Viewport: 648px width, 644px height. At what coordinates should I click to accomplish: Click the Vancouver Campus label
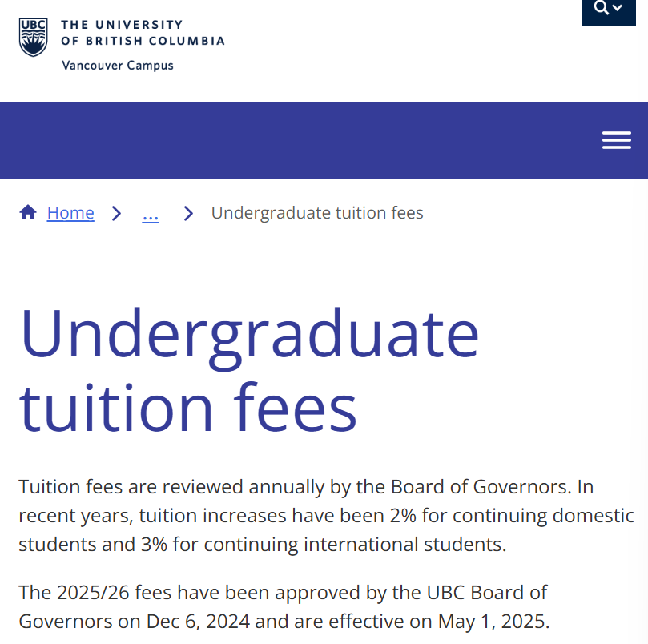pos(118,66)
